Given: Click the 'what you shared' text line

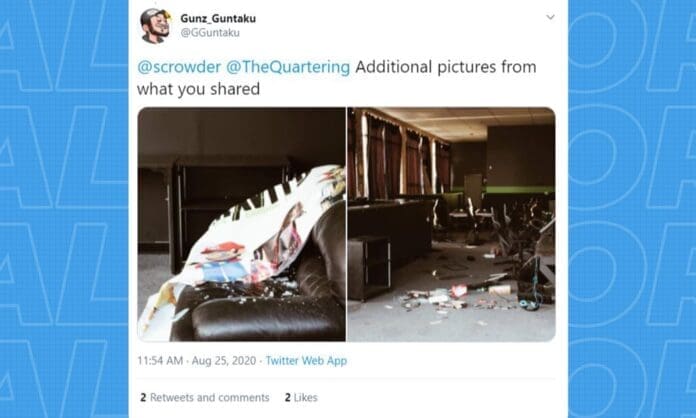Looking at the screenshot, I should pos(198,89).
